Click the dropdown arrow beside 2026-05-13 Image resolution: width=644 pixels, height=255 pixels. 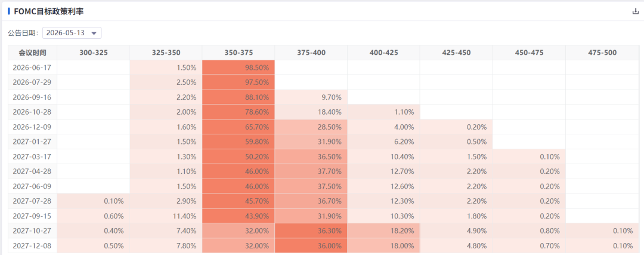pyautogui.click(x=94, y=33)
